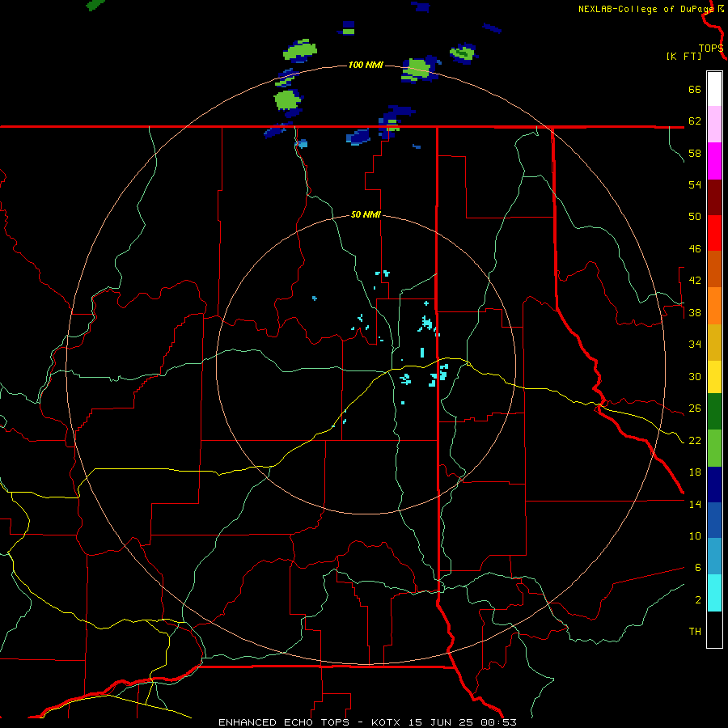The height and width of the screenshot is (728, 728).
Task: Click the 'TOPS' legend heading
Action: coord(711,49)
